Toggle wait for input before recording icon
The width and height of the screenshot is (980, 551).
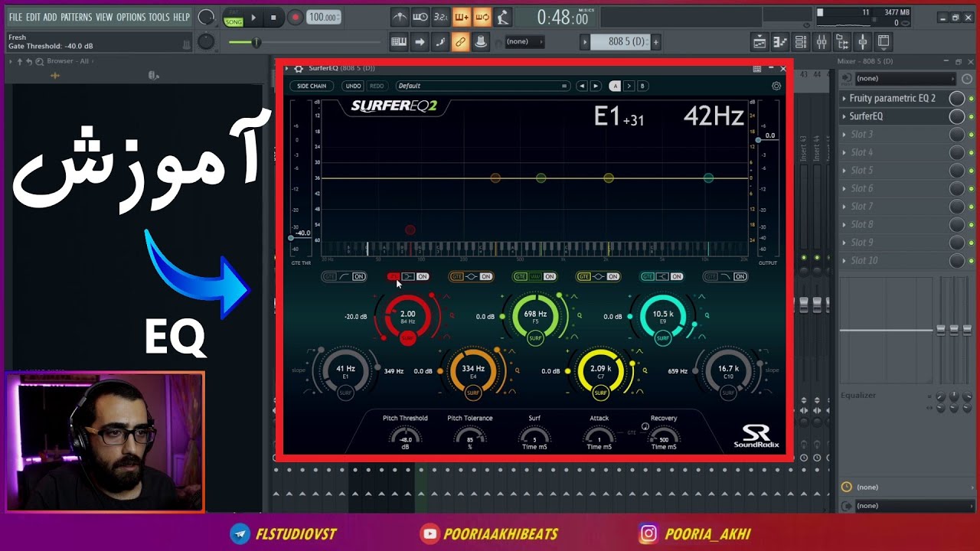(x=420, y=17)
